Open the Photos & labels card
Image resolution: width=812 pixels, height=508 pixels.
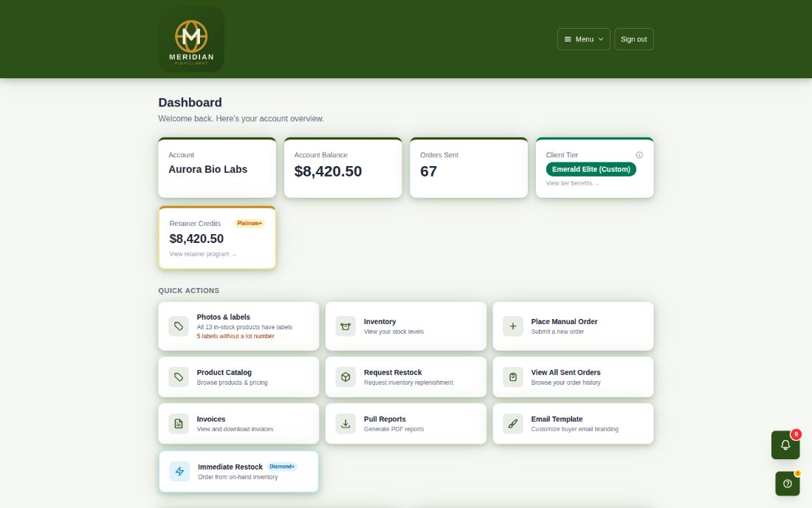click(x=238, y=326)
